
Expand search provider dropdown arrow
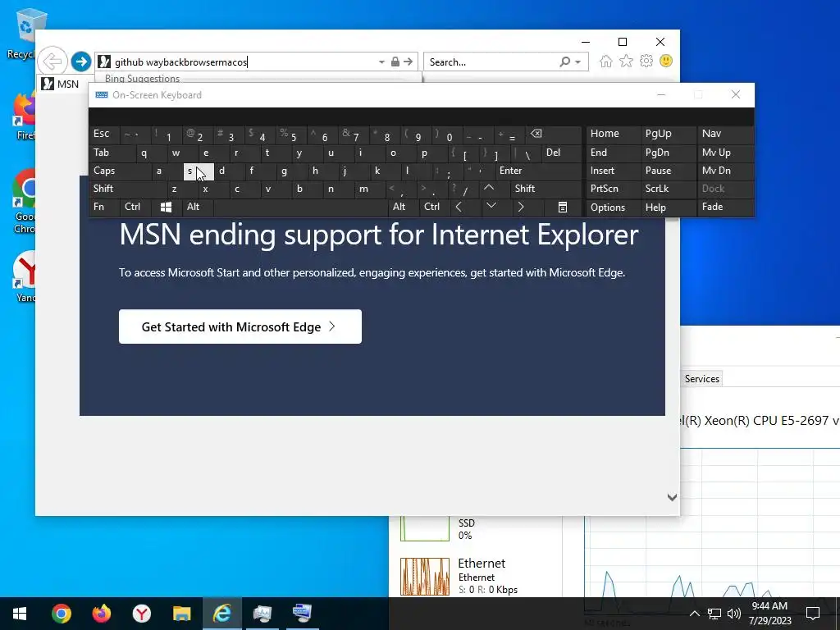click(578, 62)
